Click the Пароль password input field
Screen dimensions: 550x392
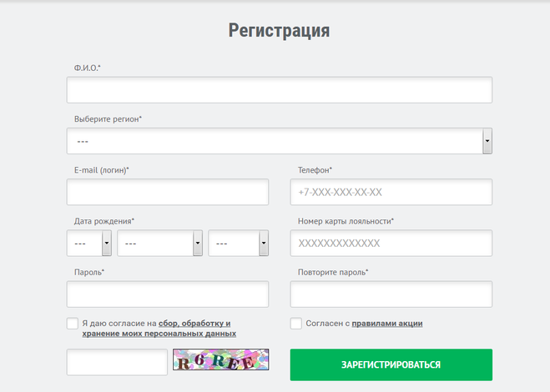(x=167, y=294)
